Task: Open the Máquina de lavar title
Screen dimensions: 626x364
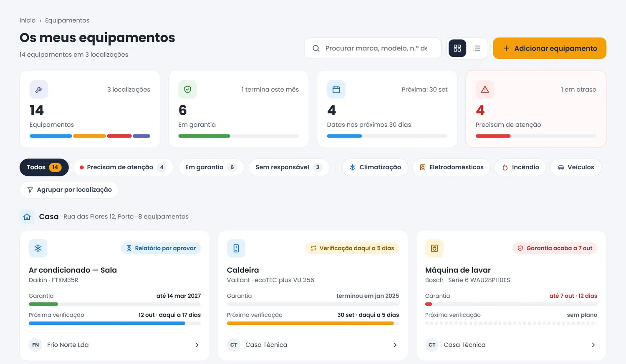Action: click(x=458, y=270)
